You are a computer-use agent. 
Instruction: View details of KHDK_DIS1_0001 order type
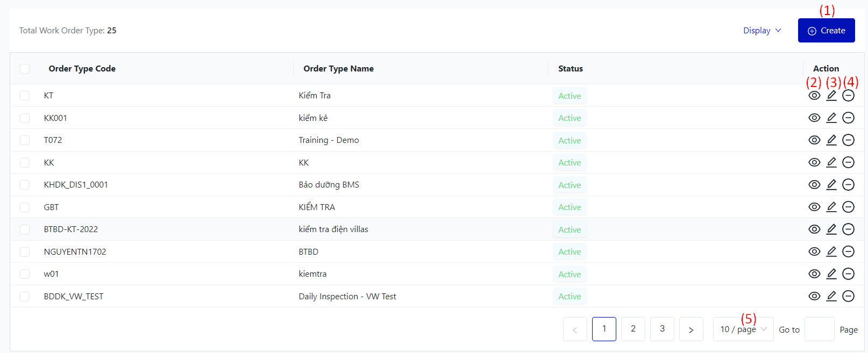coord(814,185)
